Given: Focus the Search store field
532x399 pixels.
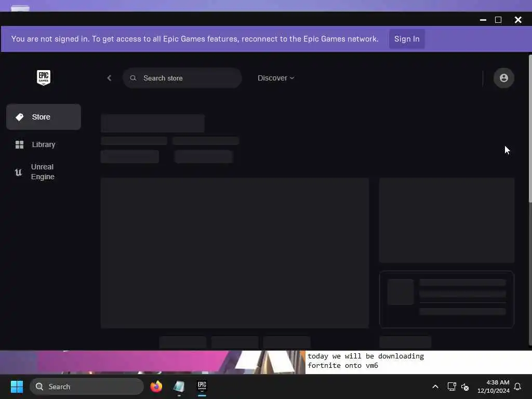Looking at the screenshot, I should tap(182, 78).
